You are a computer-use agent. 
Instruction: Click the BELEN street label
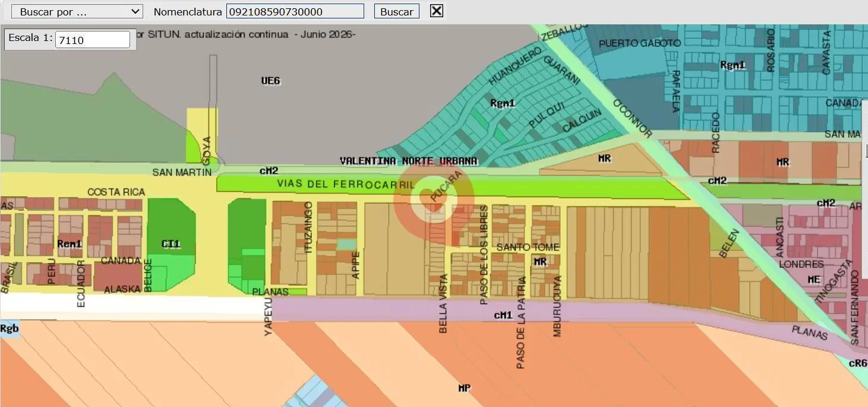(x=729, y=243)
